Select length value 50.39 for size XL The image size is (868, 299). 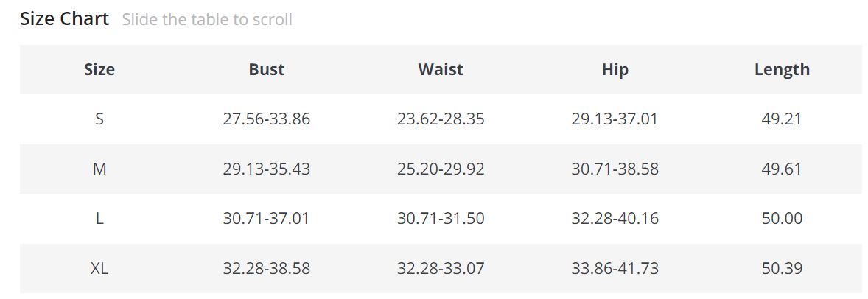coord(782,268)
